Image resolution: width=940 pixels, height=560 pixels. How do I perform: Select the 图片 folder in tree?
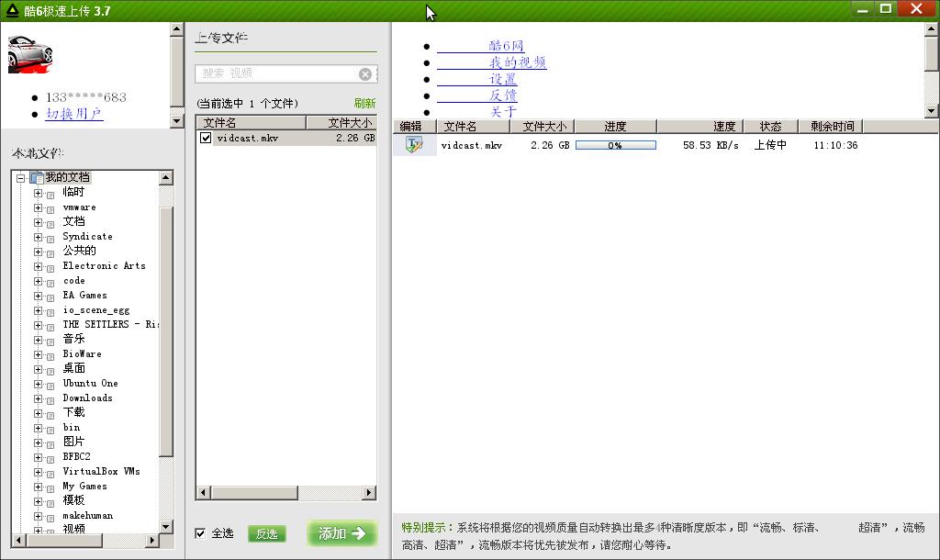73,442
